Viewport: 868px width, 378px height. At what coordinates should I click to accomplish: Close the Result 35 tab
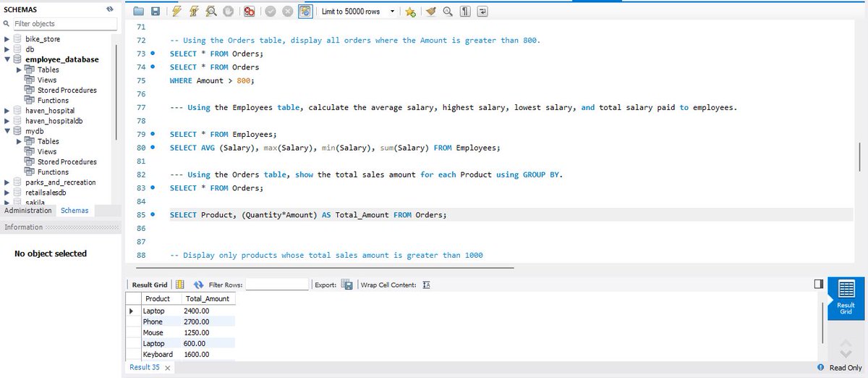[x=168, y=369]
